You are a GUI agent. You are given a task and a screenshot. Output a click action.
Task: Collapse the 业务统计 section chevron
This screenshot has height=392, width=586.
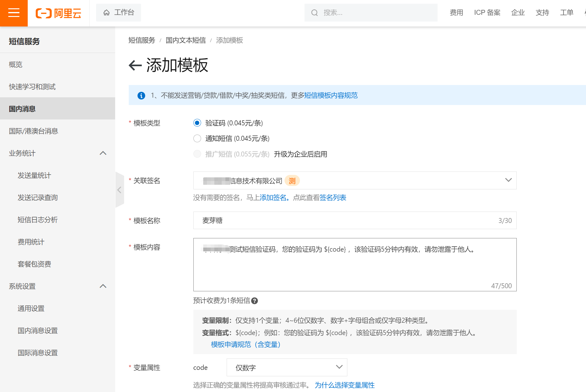click(x=103, y=153)
